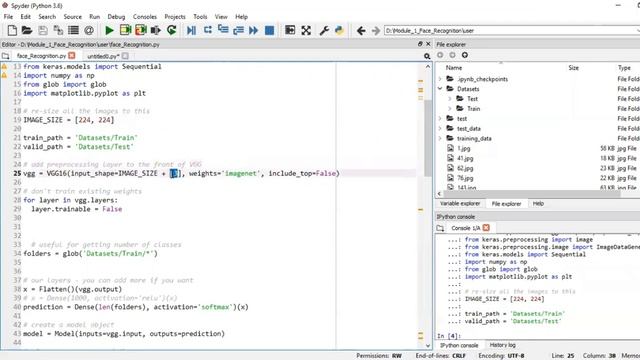Select the 62.jpg file
The height and width of the screenshot is (360, 640).
465,168
